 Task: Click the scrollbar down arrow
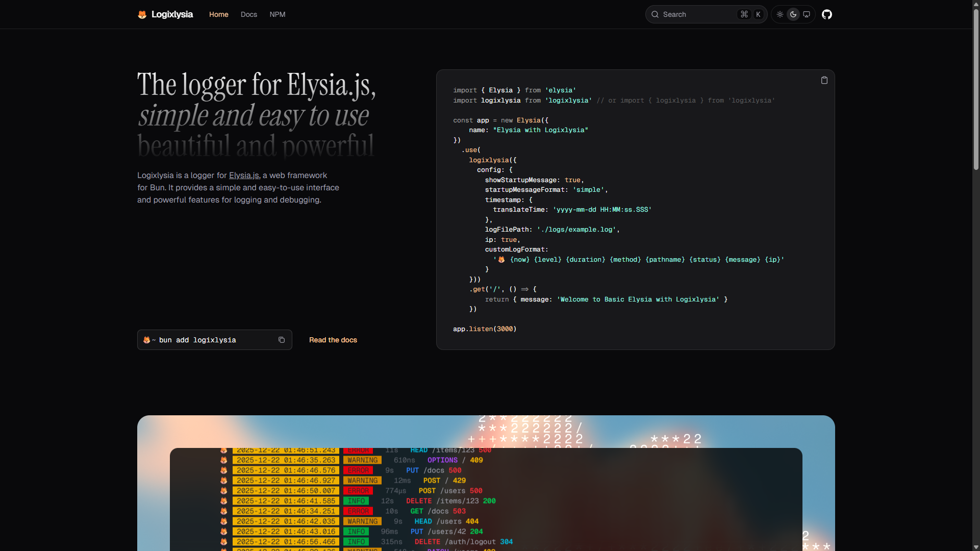975,547
